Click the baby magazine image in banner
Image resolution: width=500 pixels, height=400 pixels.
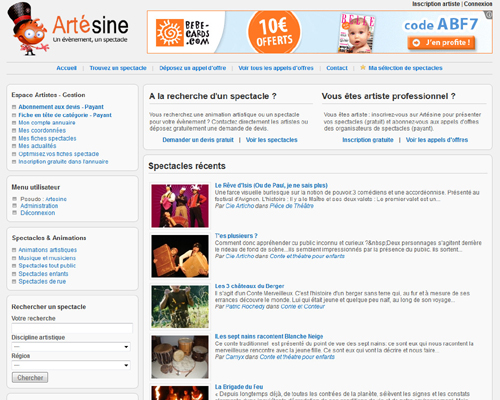[x=357, y=33]
